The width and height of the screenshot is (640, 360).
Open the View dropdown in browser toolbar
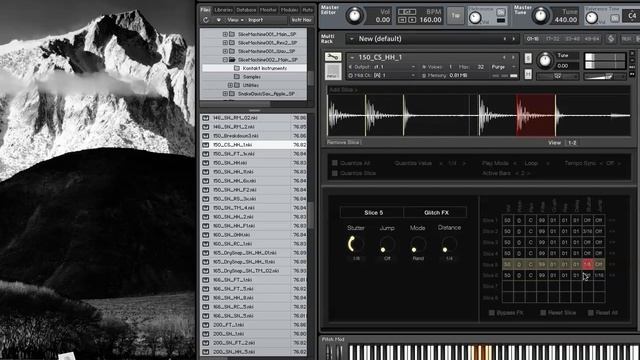coord(235,20)
